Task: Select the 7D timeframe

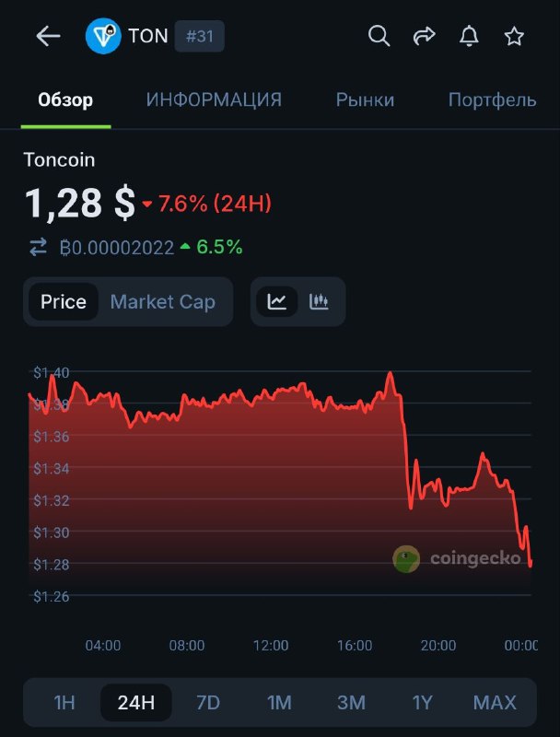Action: click(208, 702)
